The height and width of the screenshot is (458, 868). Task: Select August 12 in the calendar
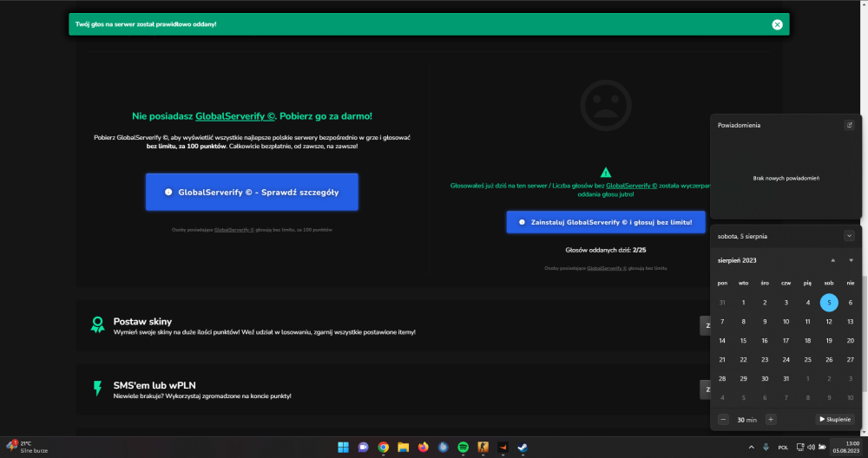pos(829,321)
